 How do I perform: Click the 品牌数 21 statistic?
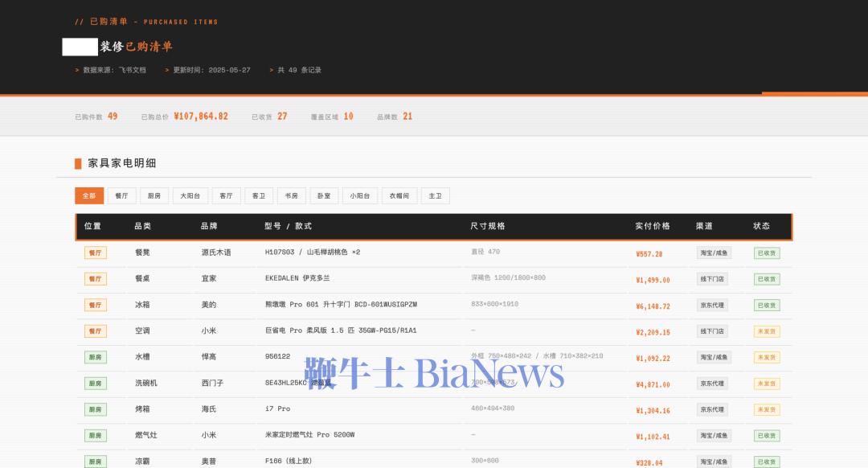click(395, 117)
